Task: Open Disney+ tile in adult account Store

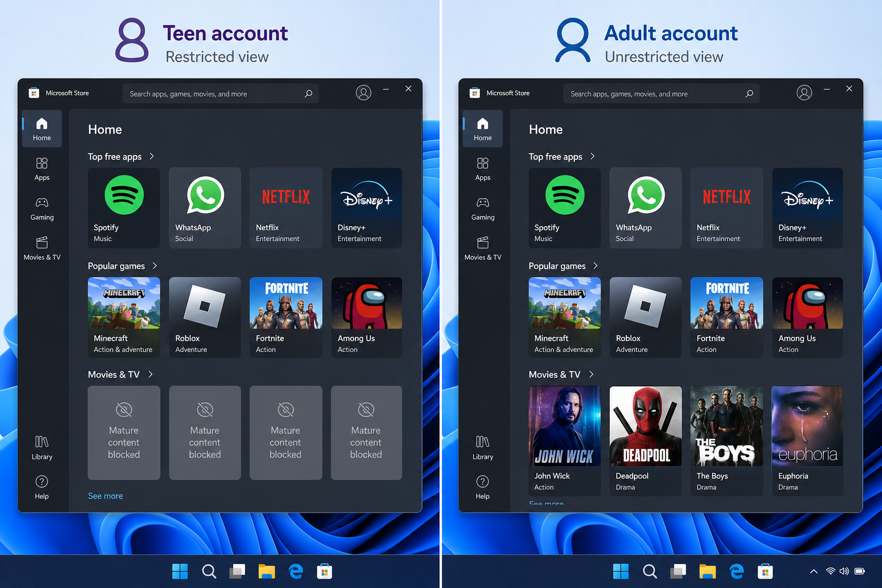Action: [807, 208]
